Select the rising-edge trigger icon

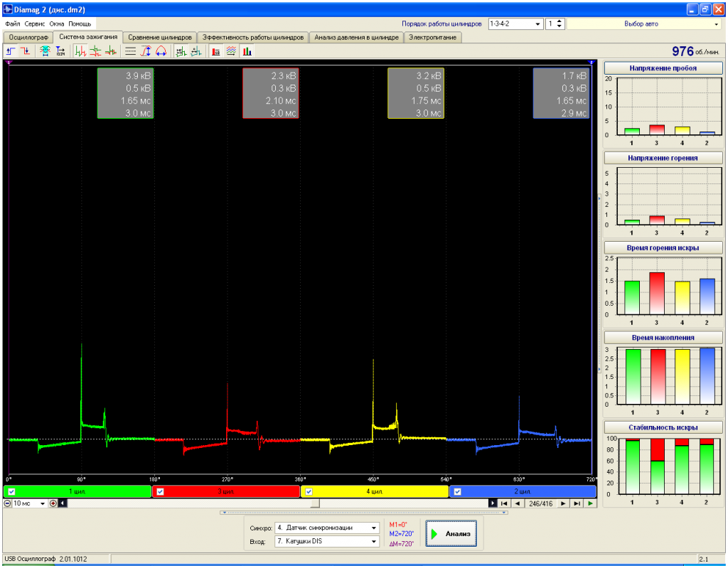11,51
